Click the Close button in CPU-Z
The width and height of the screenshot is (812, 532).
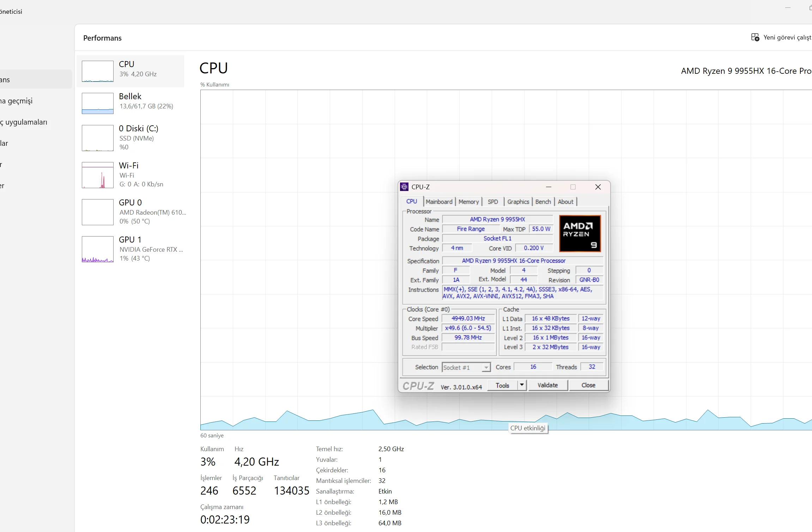[588, 385]
